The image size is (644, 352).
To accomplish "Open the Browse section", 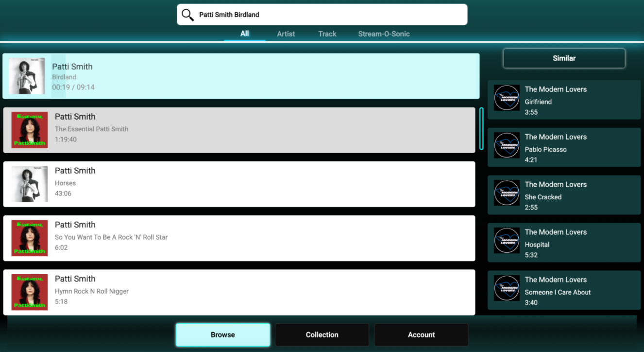I will coord(223,335).
